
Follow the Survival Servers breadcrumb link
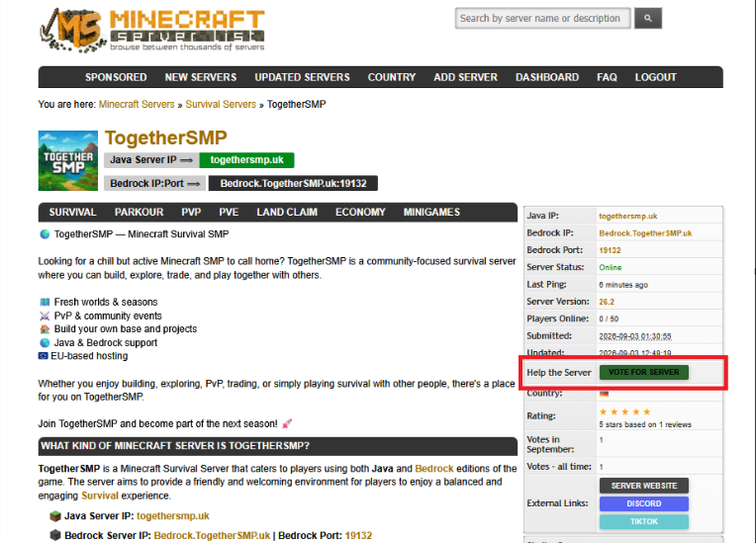[221, 104]
